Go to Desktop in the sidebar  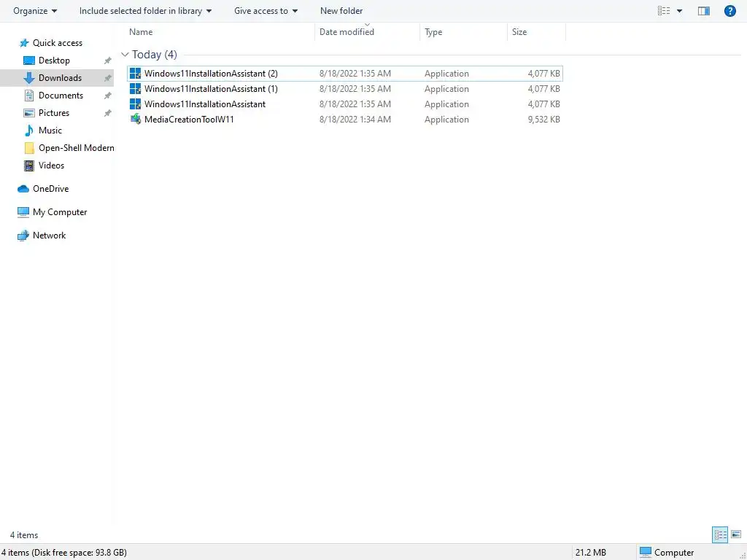click(x=54, y=61)
